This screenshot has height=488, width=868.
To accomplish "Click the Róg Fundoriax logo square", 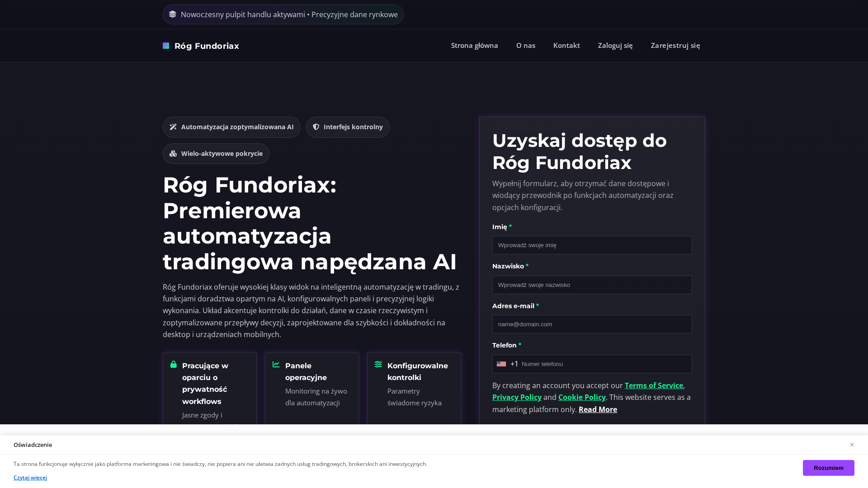I will (166, 46).
